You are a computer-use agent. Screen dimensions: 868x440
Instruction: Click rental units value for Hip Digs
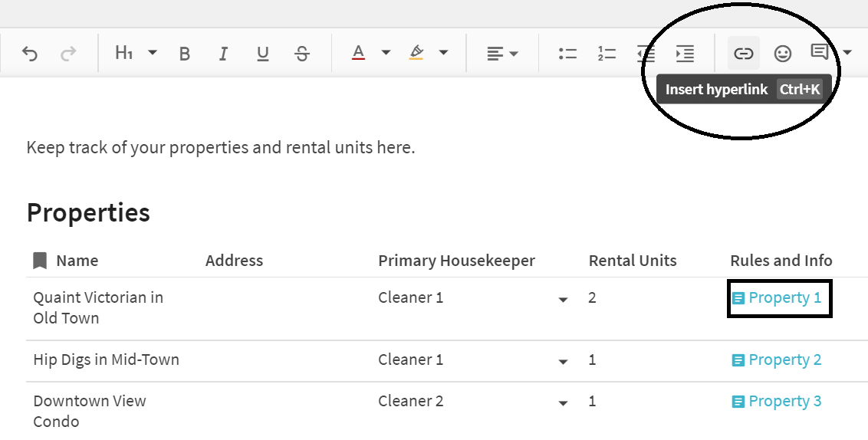click(592, 360)
